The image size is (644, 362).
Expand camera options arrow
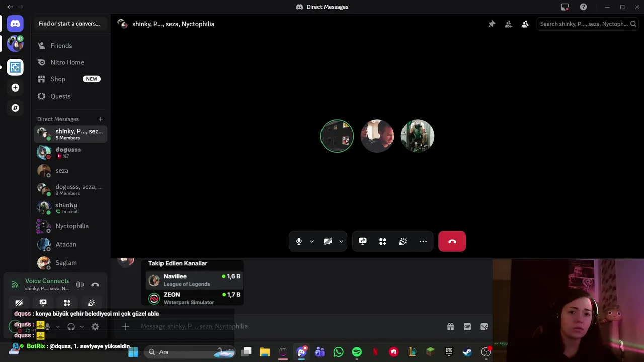tap(341, 242)
